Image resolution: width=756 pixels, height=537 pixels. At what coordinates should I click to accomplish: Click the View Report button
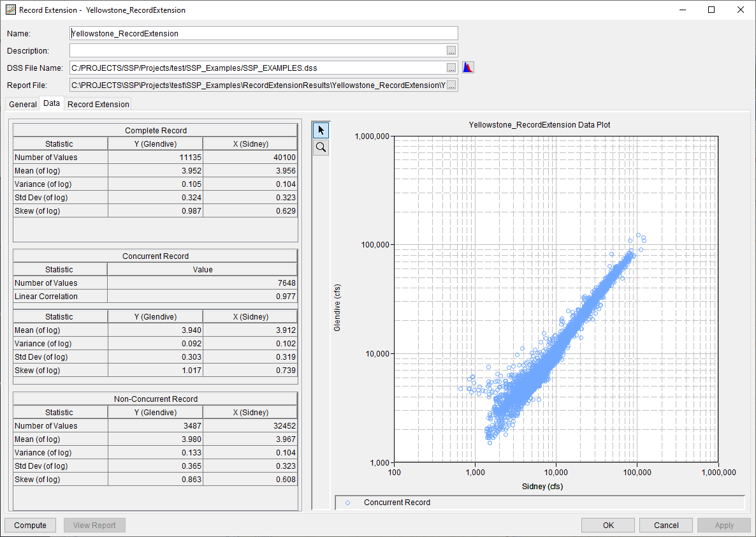[x=94, y=525]
